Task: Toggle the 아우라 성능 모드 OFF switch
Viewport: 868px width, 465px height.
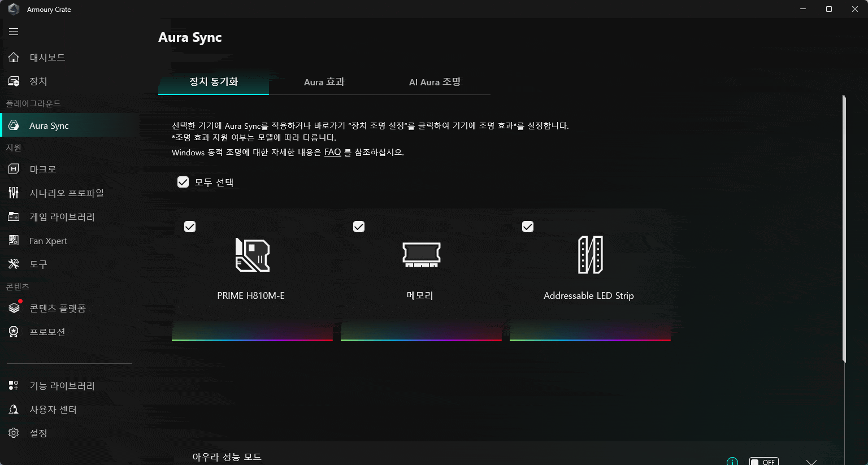Action: [763, 461]
